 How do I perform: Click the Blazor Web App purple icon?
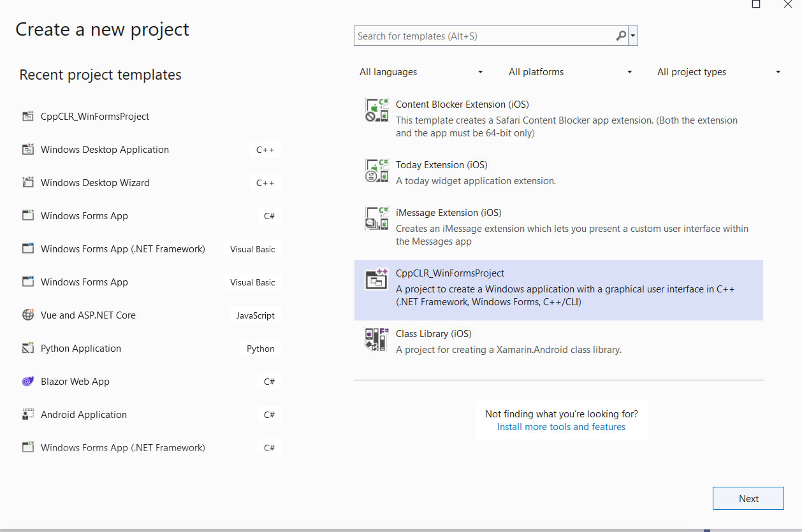(28, 382)
